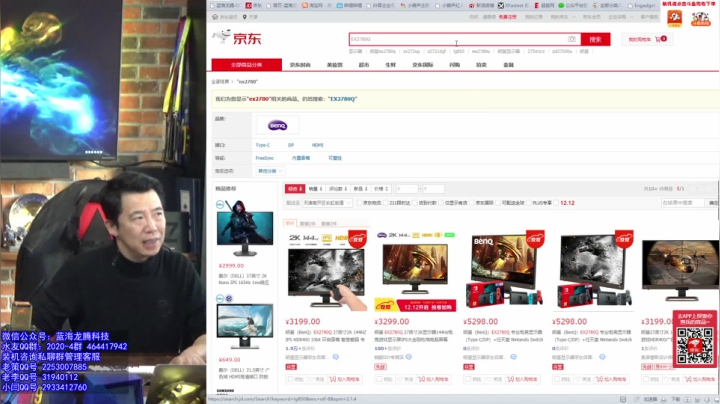Filter by FreeSync feature
This screenshot has height=404, width=720.
264,158
